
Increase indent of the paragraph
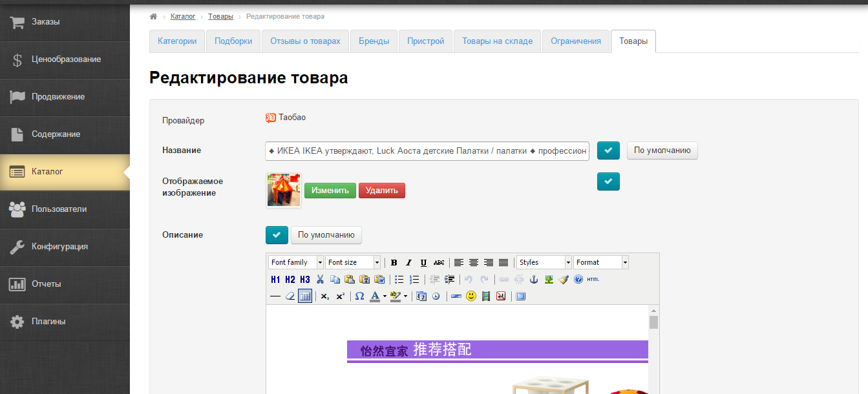(449, 280)
